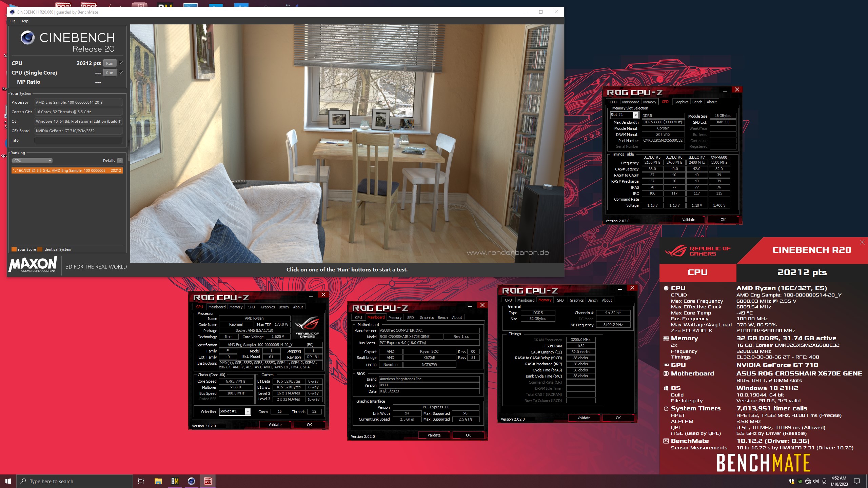Click OK in the CPU-Z CPU tab window
Viewport: 868px width, 488px height.
[309, 425]
